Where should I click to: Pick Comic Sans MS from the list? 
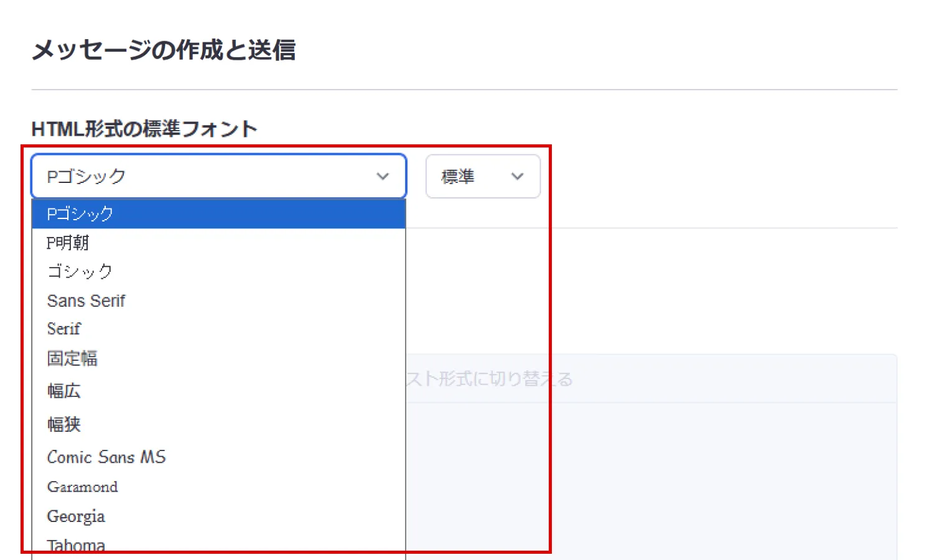[106, 457]
